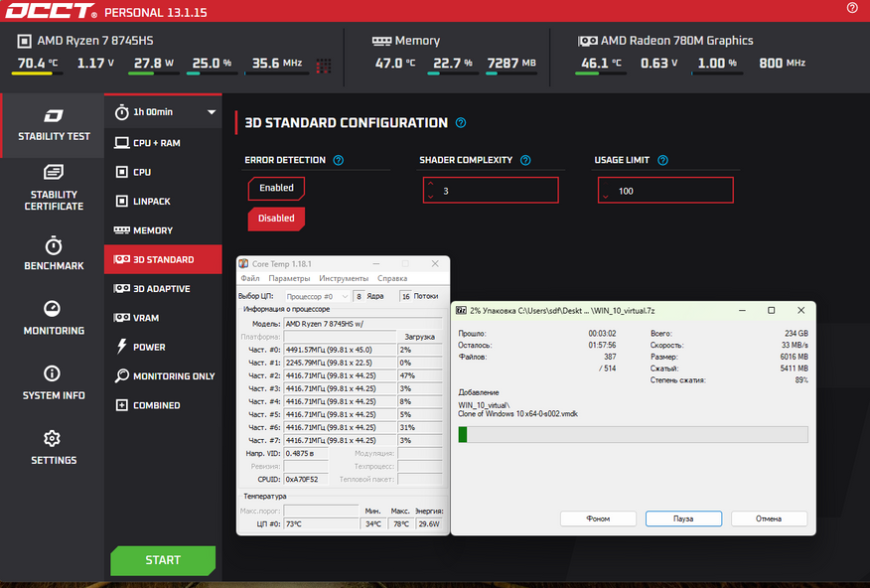Screen dimensions: 870x588
Task: Open the OCCT help icon in title bar
Action: coord(852,8)
